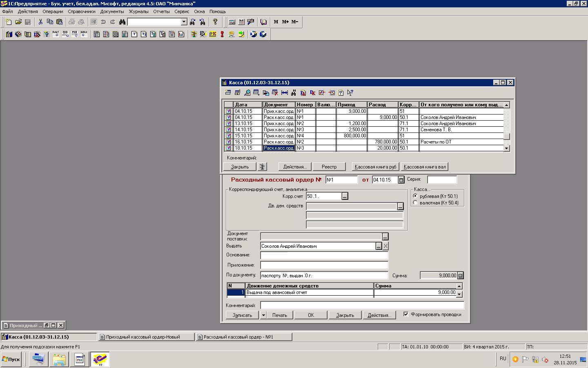The image size is (588, 368).
Task: Open the Документы menu
Action: (112, 11)
